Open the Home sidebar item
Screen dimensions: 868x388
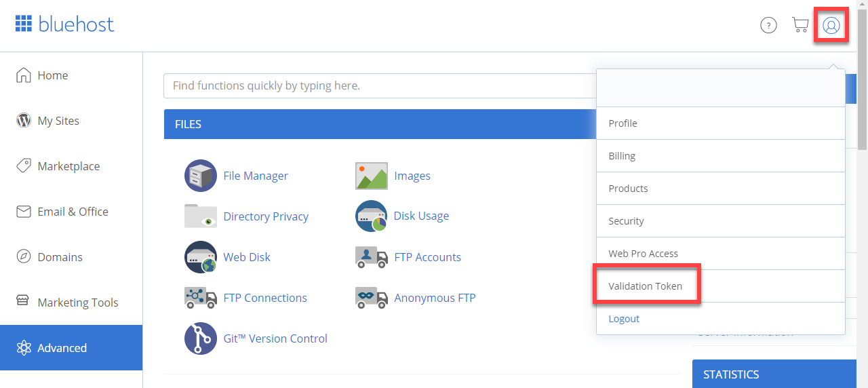tap(71, 75)
